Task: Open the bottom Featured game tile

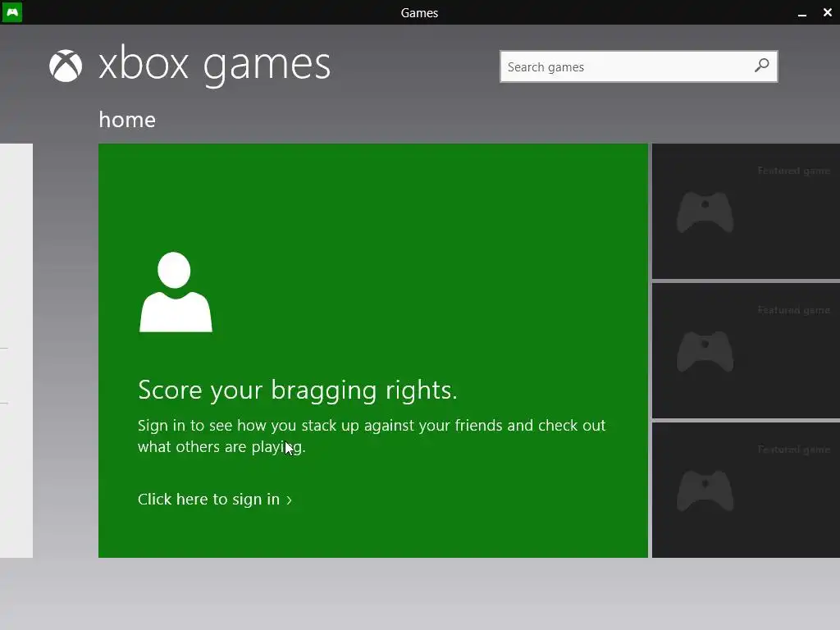Action: (746, 490)
